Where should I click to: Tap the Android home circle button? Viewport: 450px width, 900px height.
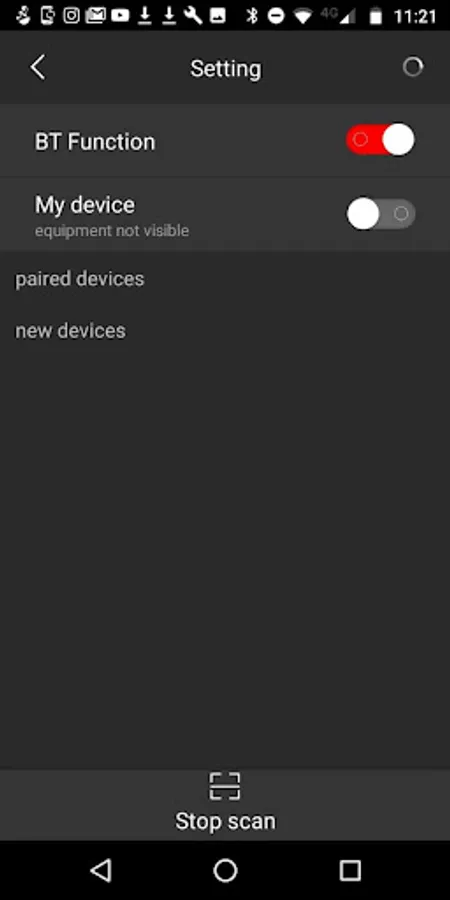click(225, 871)
